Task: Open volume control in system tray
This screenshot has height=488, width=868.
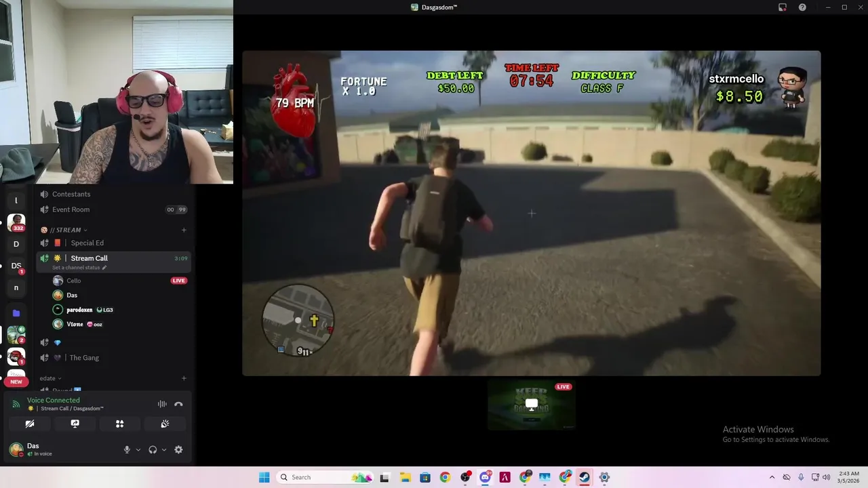Action: click(826, 477)
